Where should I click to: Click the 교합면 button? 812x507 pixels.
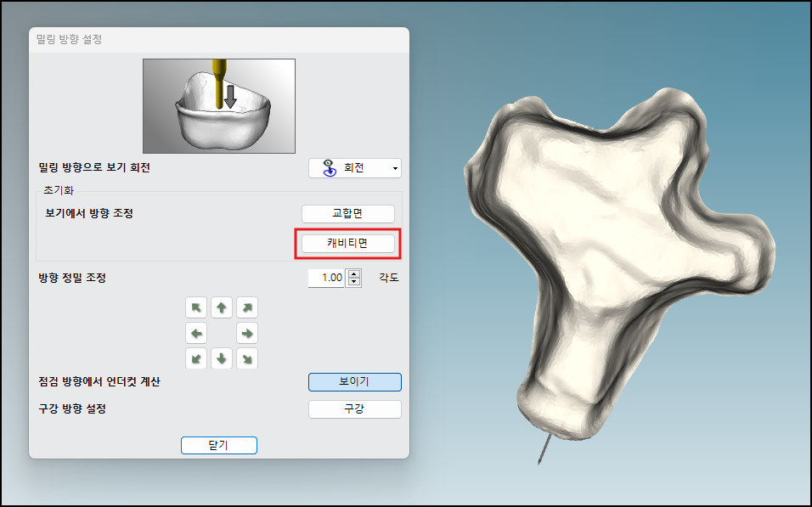(x=348, y=214)
